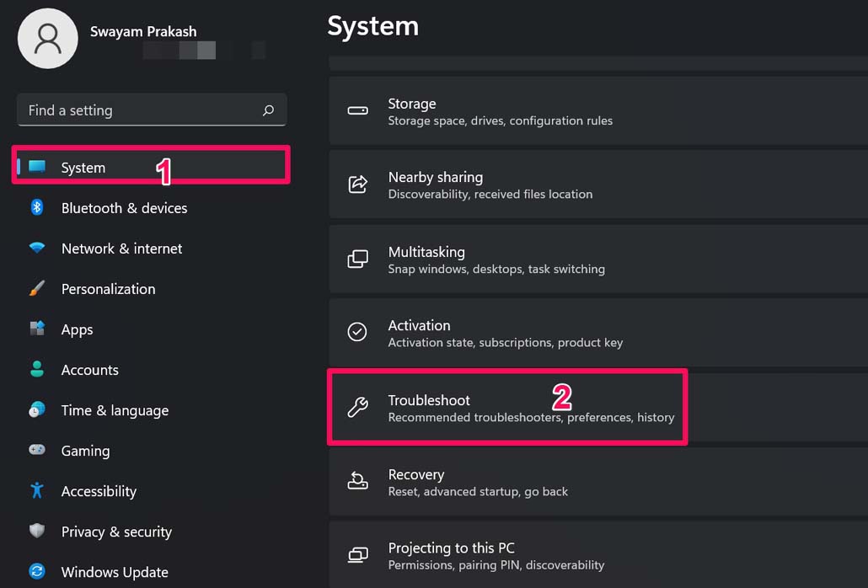Viewport: 868px width, 588px height.
Task: Select System in the sidebar
Action: point(83,168)
